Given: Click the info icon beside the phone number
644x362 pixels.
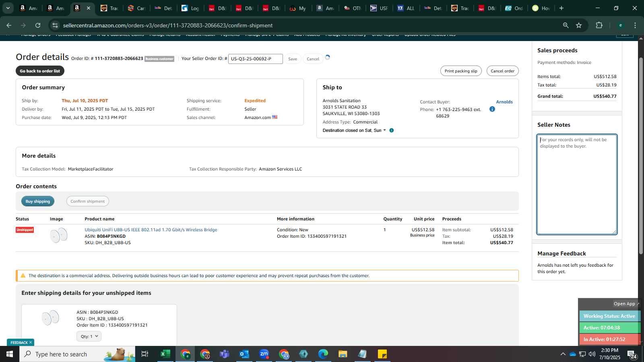Looking at the screenshot, I should tap(492, 109).
